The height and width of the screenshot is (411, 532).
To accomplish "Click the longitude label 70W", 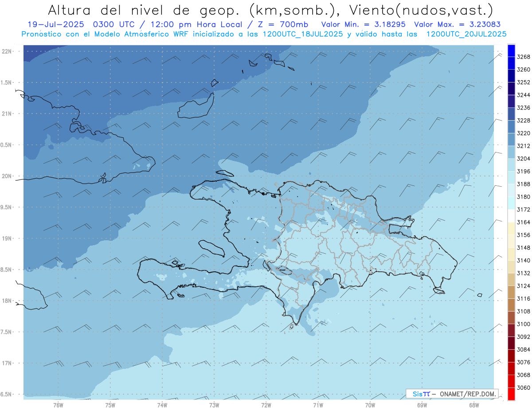I will 370,405.
